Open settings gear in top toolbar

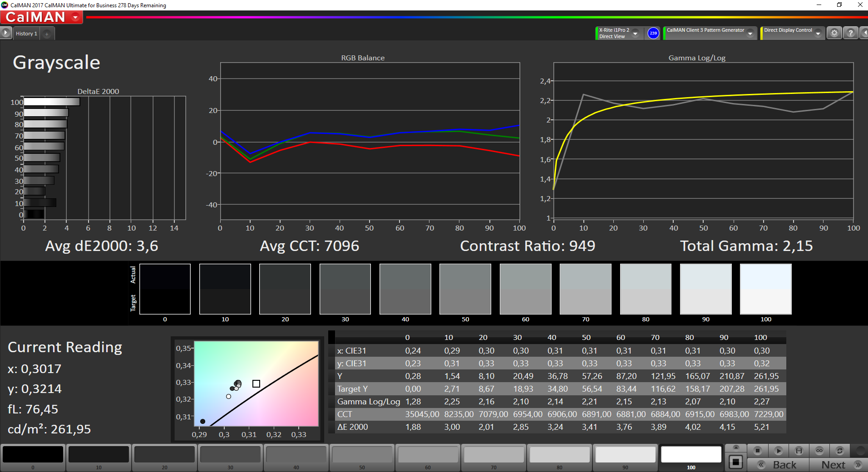pyautogui.click(x=834, y=33)
